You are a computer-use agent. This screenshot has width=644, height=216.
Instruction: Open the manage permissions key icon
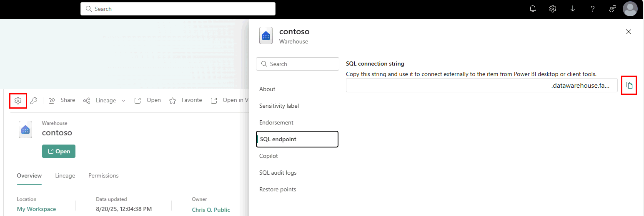coord(34,101)
